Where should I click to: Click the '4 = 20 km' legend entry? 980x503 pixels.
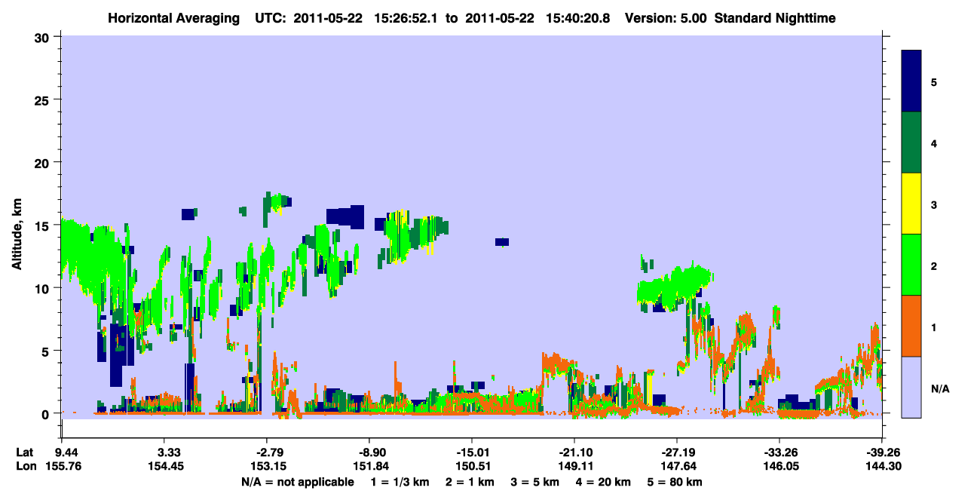click(603, 482)
